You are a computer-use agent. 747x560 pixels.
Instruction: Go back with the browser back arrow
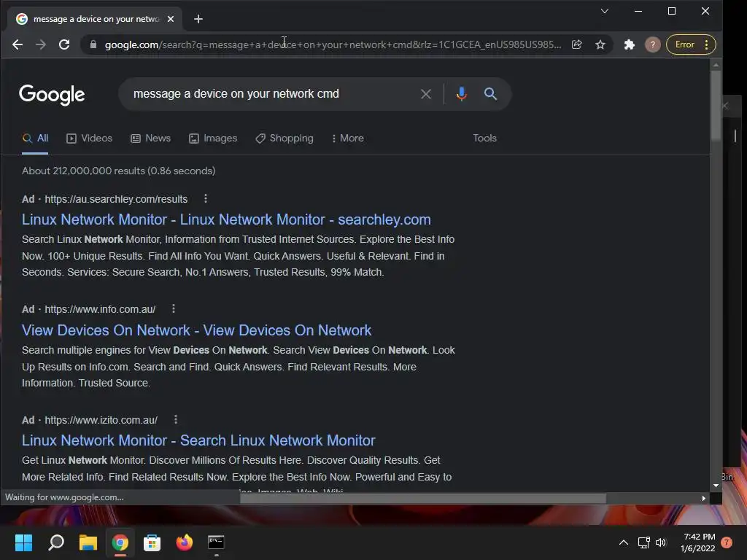click(18, 44)
